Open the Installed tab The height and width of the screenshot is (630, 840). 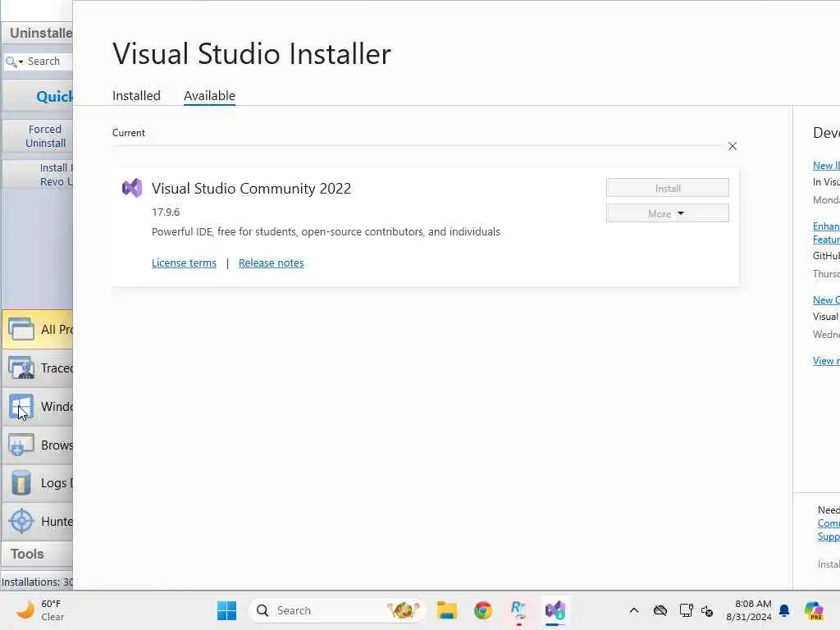[136, 95]
